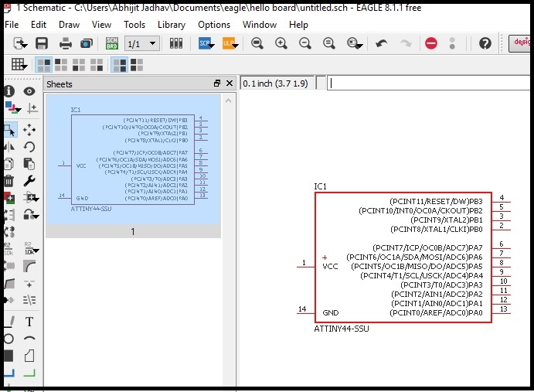534x392 pixels.
Task: Click the Open file toolbar icon
Action: [20, 43]
